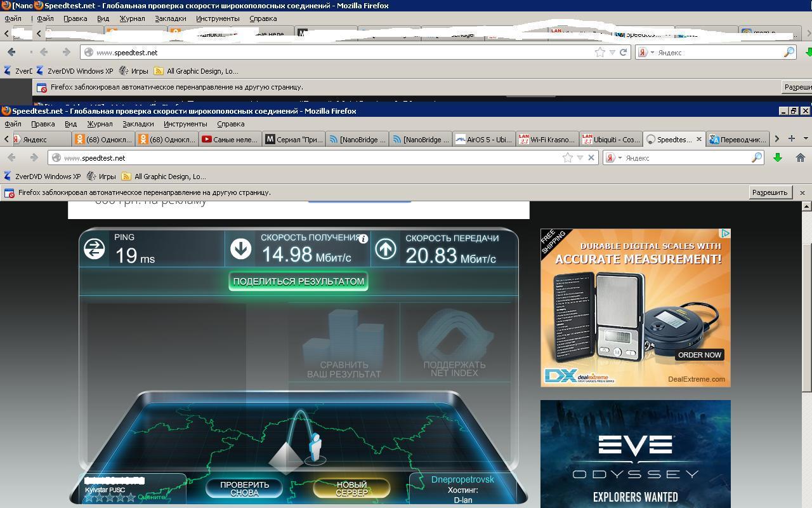Click the upload speed arrow icon
The image size is (812, 508).
385,249
